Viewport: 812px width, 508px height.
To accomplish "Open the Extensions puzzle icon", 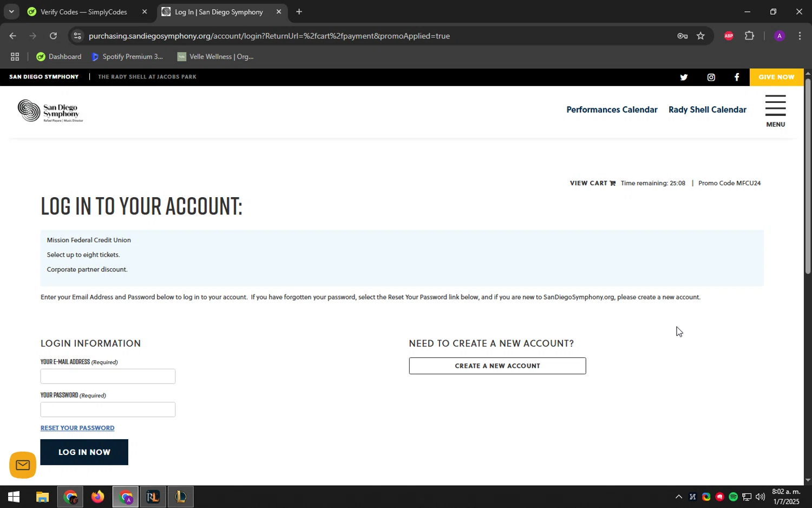I will (x=749, y=36).
